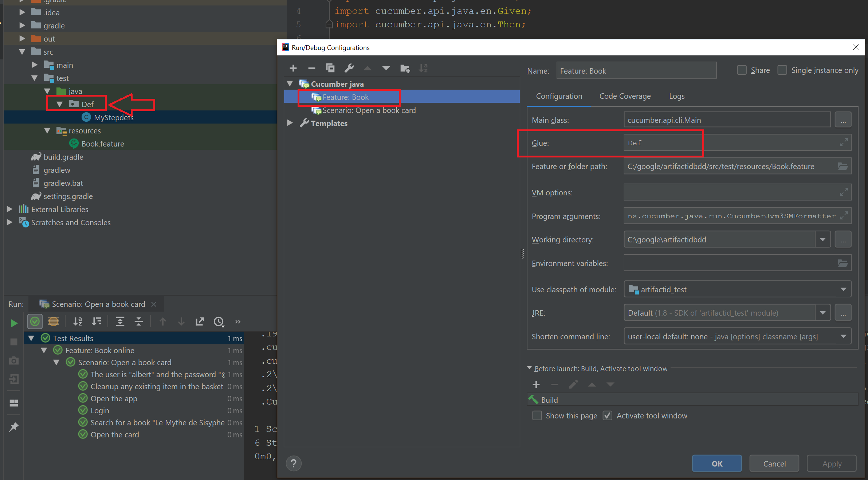Open Use classpath of module dropdown

pyautogui.click(x=843, y=289)
